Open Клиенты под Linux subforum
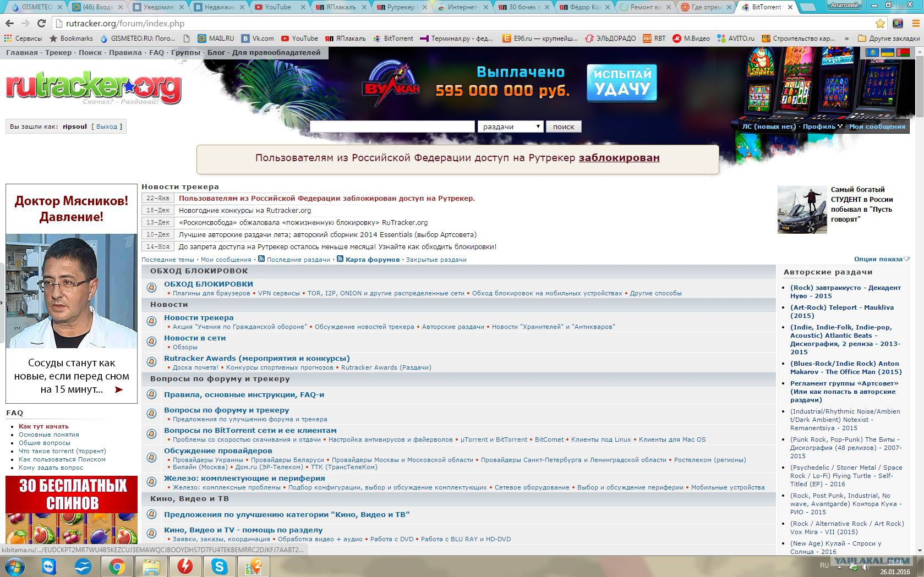 601,439
